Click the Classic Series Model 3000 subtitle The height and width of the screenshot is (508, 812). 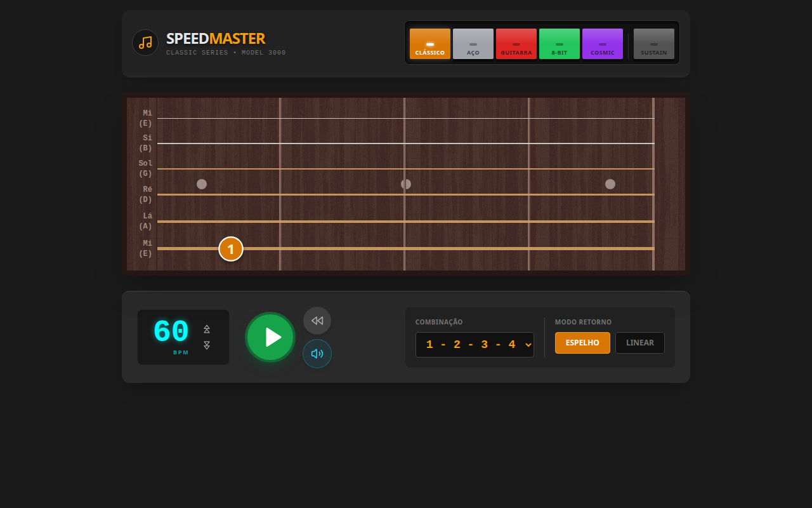[226, 53]
